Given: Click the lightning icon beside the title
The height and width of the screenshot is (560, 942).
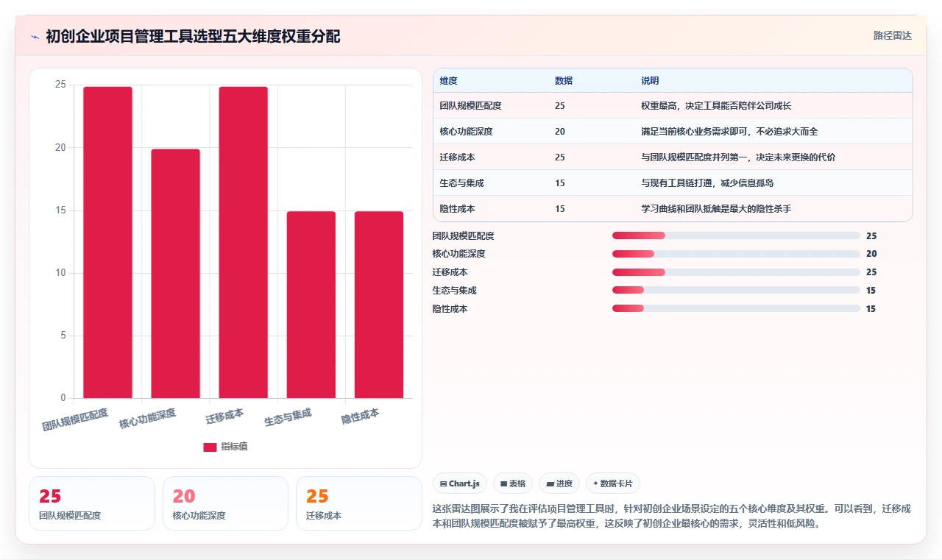Looking at the screenshot, I should (35, 37).
